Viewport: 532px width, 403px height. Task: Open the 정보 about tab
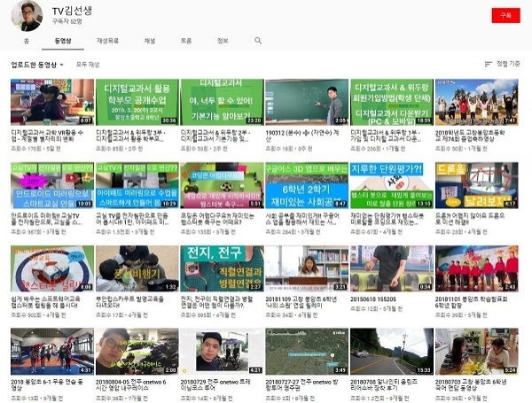click(223, 41)
